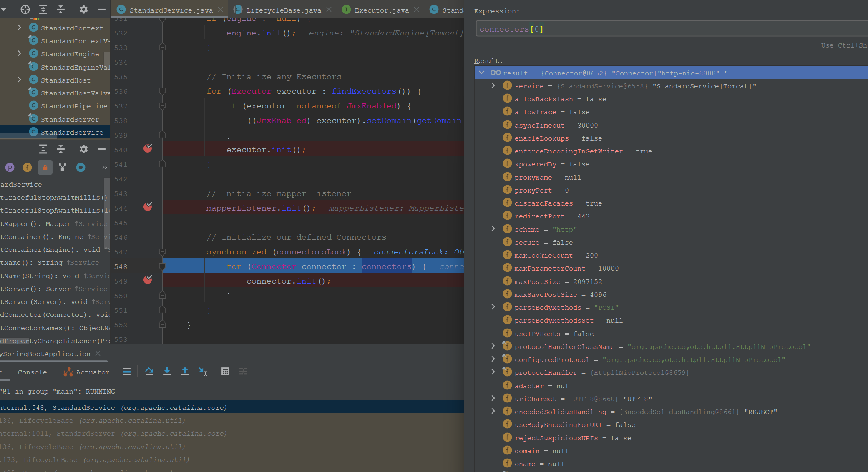The image size is (868, 472).
Task: Switch to LifecycleBase.java tab
Action: pyautogui.click(x=283, y=10)
